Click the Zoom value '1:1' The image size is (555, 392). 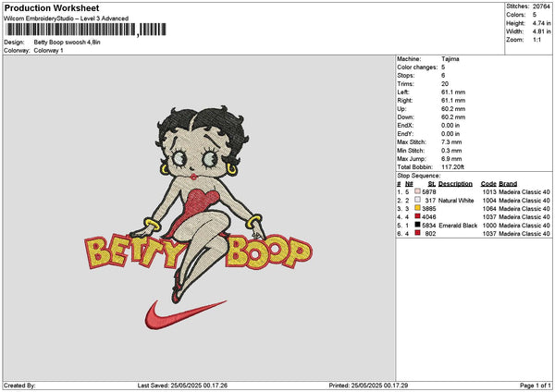click(x=536, y=40)
